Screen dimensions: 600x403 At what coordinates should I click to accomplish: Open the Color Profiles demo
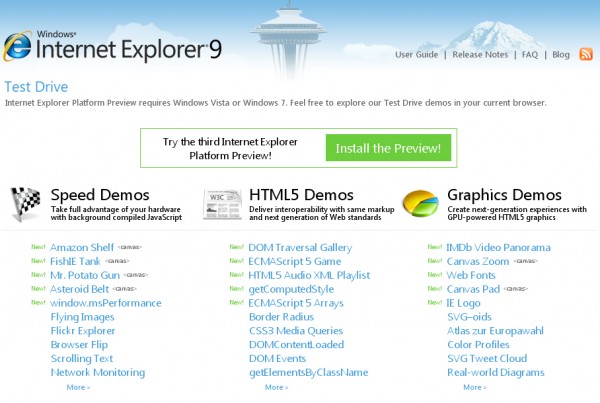click(478, 344)
